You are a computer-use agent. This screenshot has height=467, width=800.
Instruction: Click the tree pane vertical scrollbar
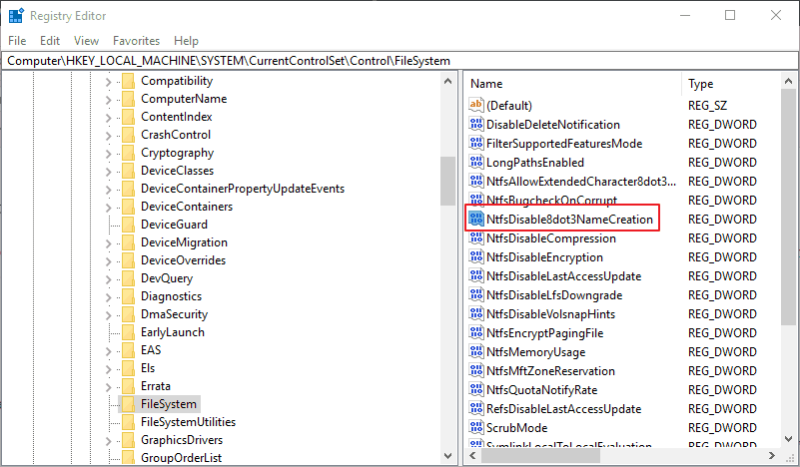pyautogui.click(x=448, y=180)
